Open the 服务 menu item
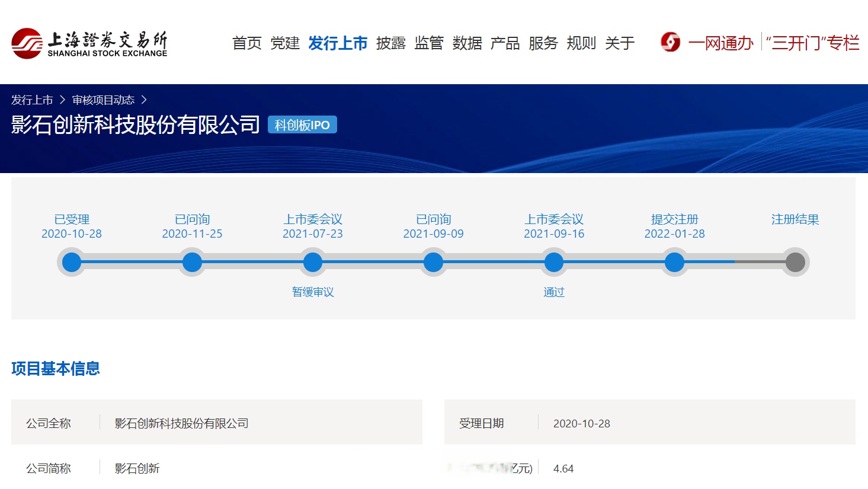 pyautogui.click(x=543, y=43)
